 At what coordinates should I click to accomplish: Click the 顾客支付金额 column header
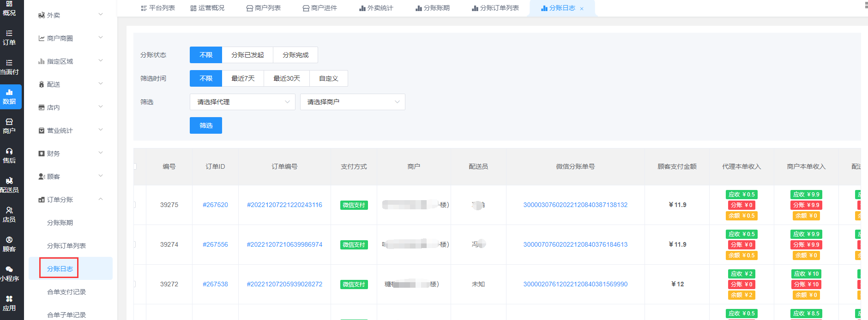(677, 166)
